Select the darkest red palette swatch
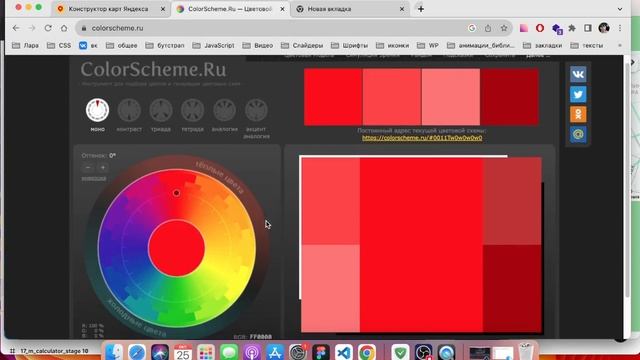This screenshot has height=360, width=640. tap(509, 97)
